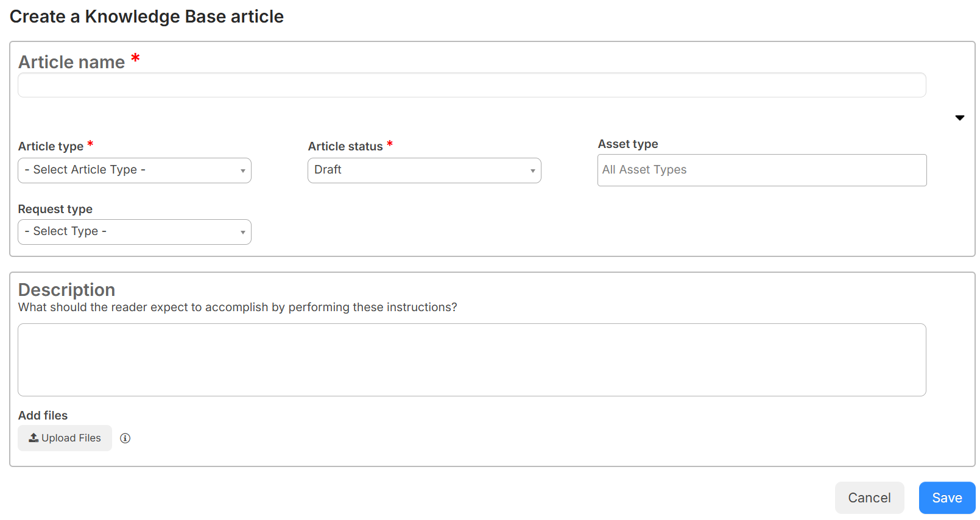
Task: Click the Asset type label
Action: pos(628,144)
